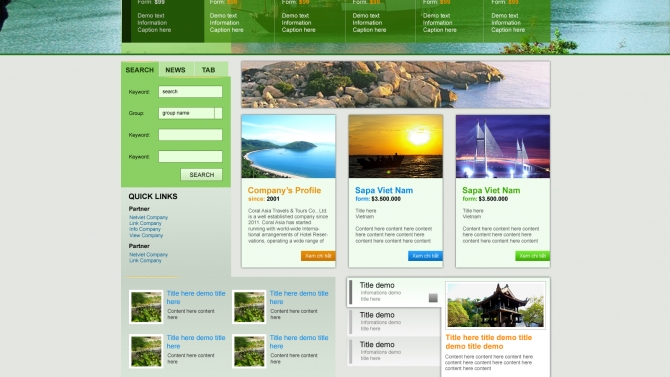Screen dimensions: 670x377
Task: Open the green Sapa Viet Nam heading
Action: [491, 190]
